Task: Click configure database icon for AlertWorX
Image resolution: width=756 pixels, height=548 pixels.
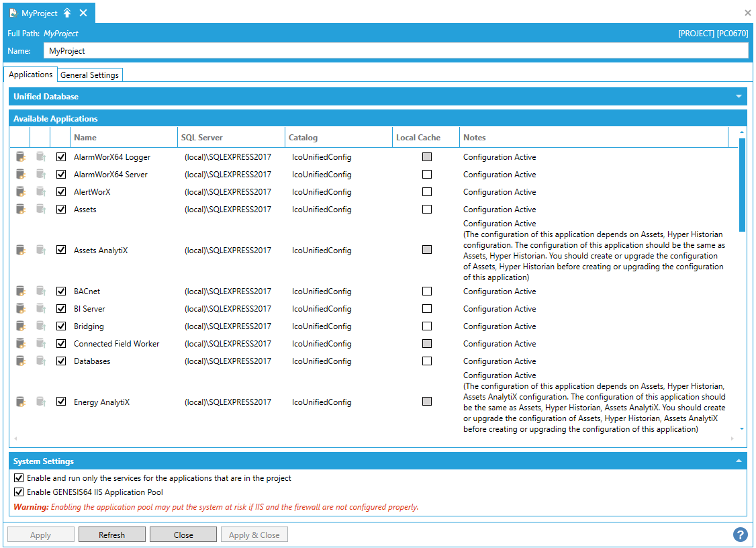Action: tap(20, 191)
